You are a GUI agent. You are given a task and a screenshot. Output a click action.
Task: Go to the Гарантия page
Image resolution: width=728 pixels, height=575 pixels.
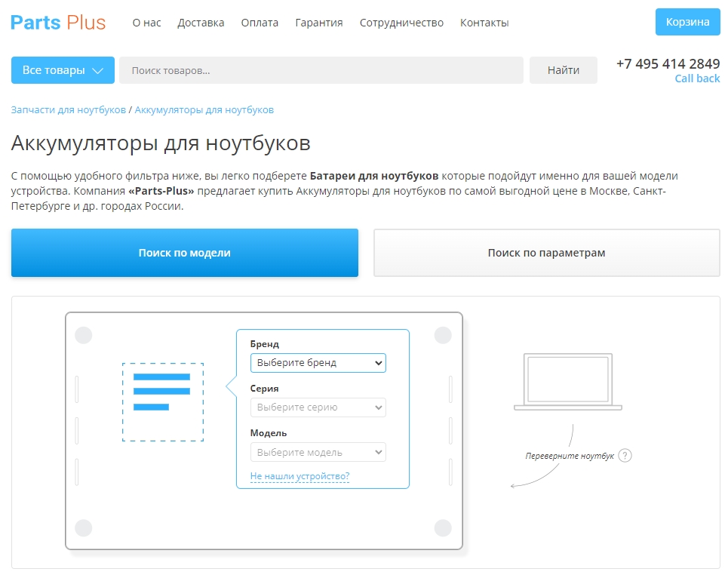[x=318, y=23]
